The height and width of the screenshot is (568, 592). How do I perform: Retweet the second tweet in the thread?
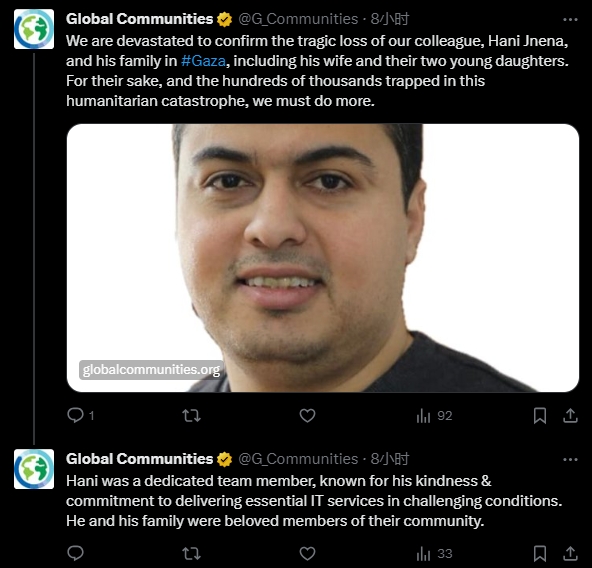click(191, 554)
